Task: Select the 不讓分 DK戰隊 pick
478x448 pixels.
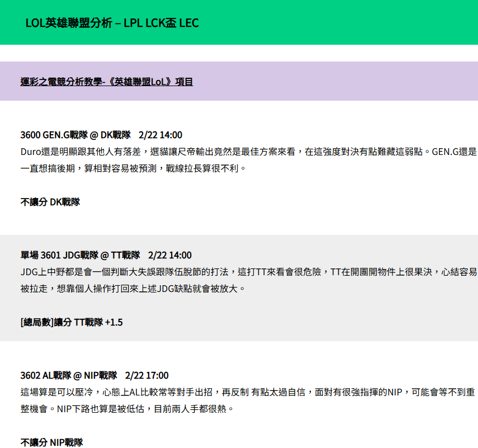Action: coord(50,202)
